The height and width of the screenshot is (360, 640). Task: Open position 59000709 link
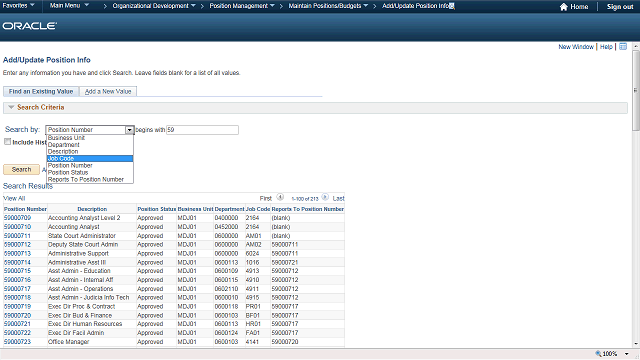coord(17,218)
